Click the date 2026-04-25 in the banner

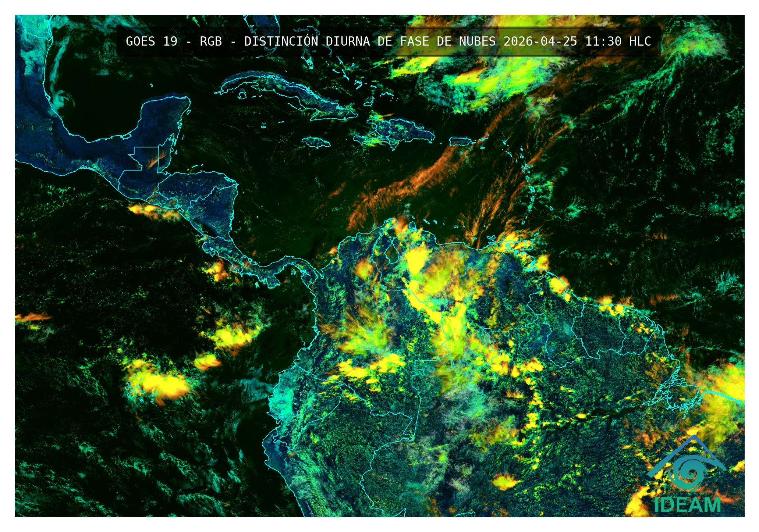(540, 42)
